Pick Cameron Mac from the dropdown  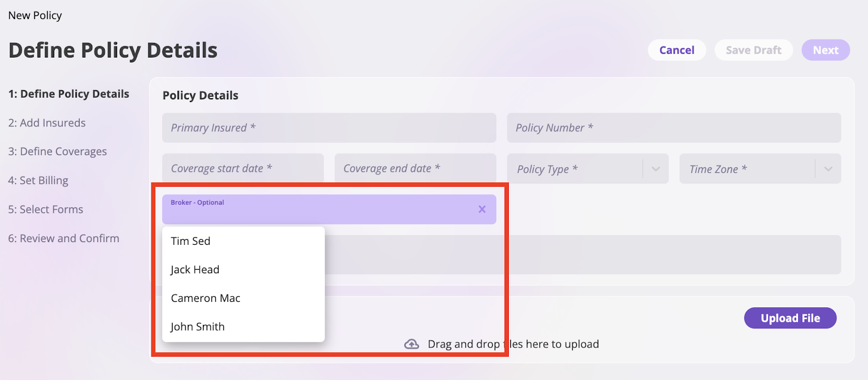pos(244,298)
